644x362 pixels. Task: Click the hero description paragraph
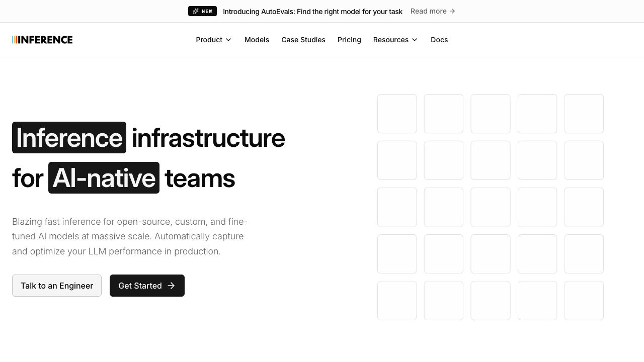(x=130, y=236)
